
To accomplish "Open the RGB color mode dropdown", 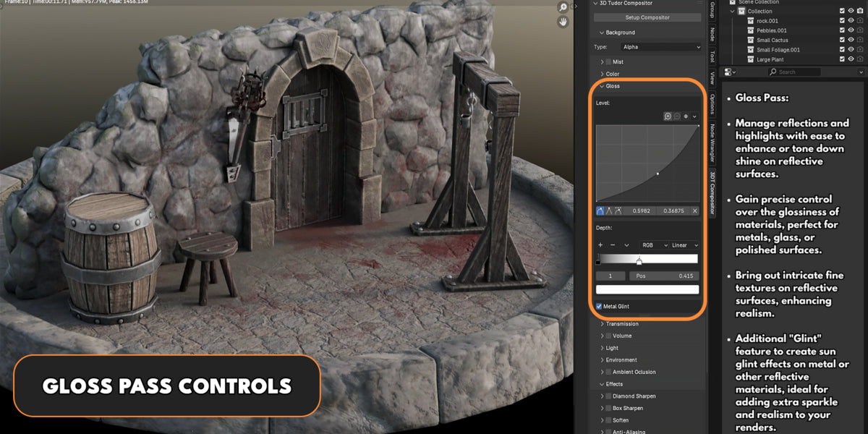I will point(654,245).
